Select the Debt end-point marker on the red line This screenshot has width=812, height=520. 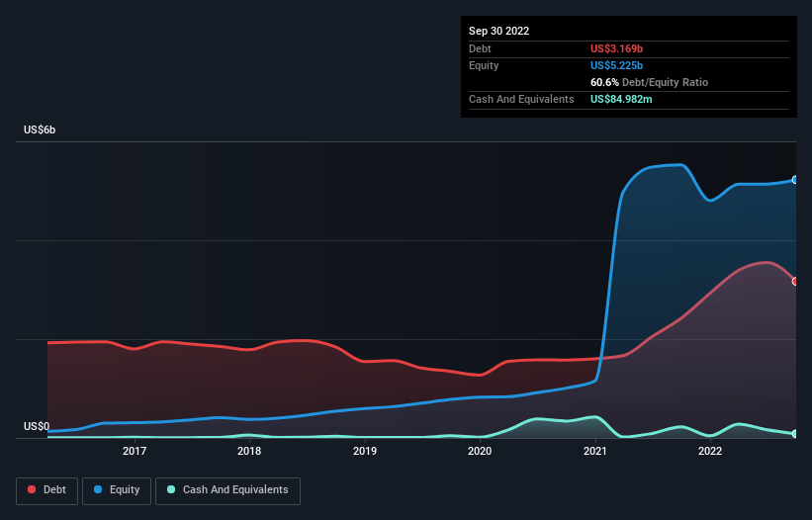click(795, 282)
